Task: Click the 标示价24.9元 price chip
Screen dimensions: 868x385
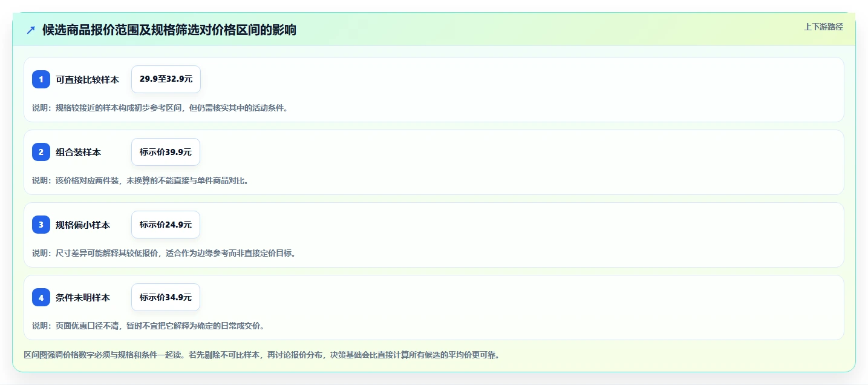Action: pos(166,225)
